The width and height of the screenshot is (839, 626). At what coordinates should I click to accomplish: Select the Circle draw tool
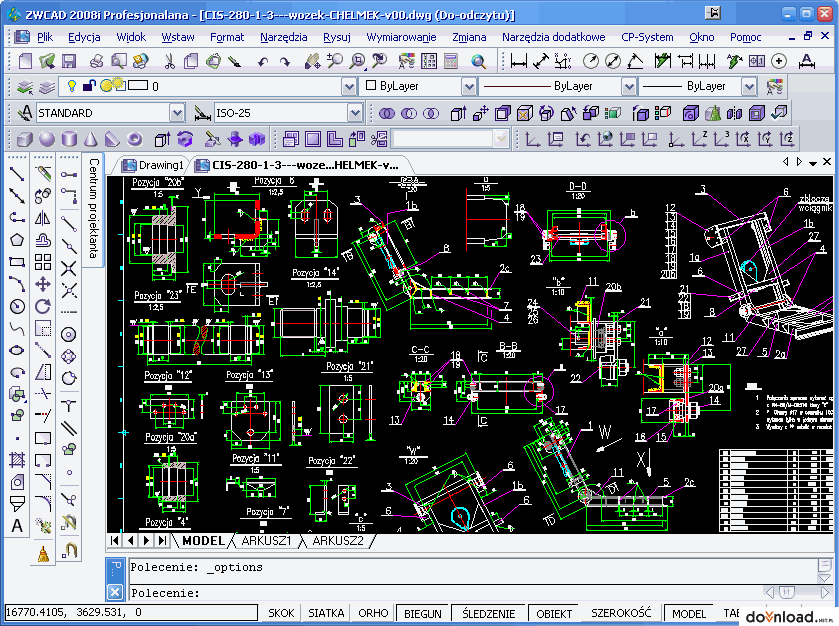click(17, 306)
